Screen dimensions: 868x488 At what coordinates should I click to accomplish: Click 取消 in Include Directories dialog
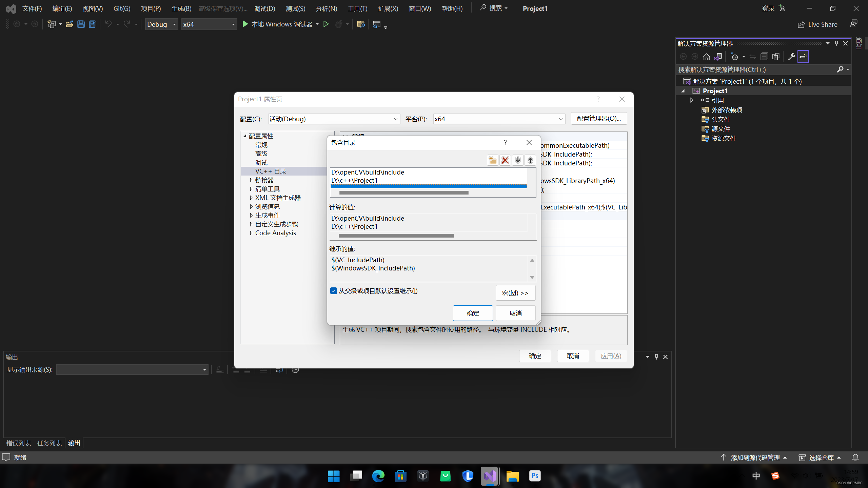pos(515,313)
